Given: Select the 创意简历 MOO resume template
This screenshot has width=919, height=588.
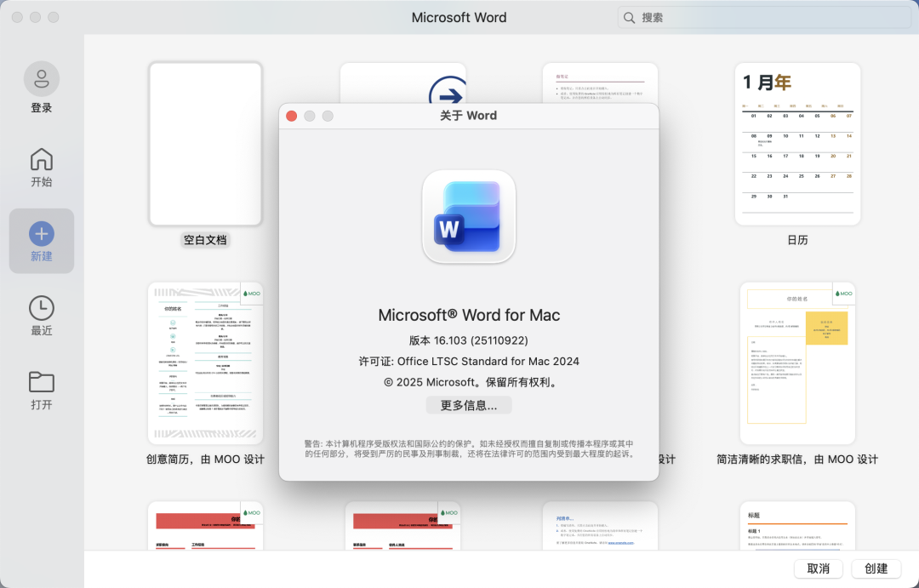Looking at the screenshot, I should (x=205, y=363).
